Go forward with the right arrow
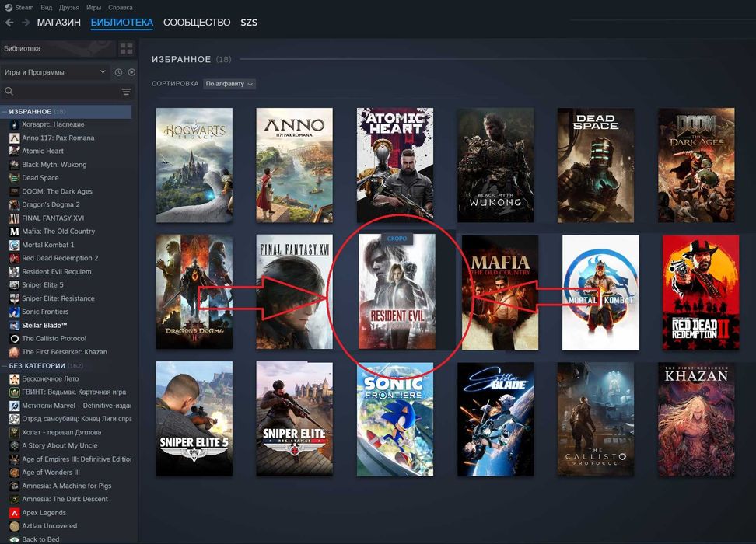This screenshot has height=544, width=756. click(x=26, y=23)
